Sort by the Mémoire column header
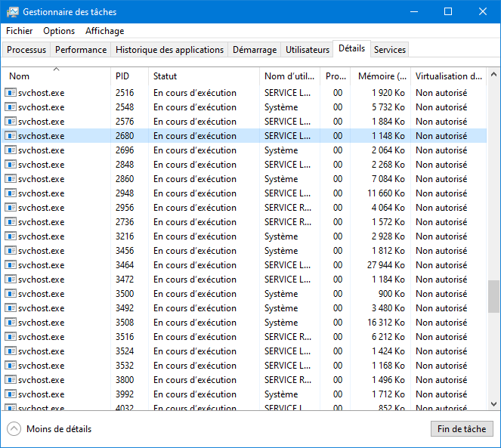 coord(380,76)
